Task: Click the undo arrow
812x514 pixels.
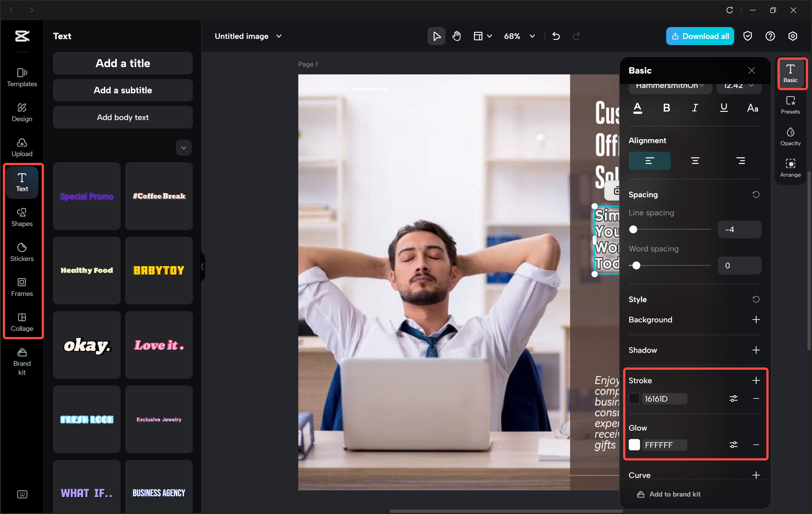Action: [556, 36]
